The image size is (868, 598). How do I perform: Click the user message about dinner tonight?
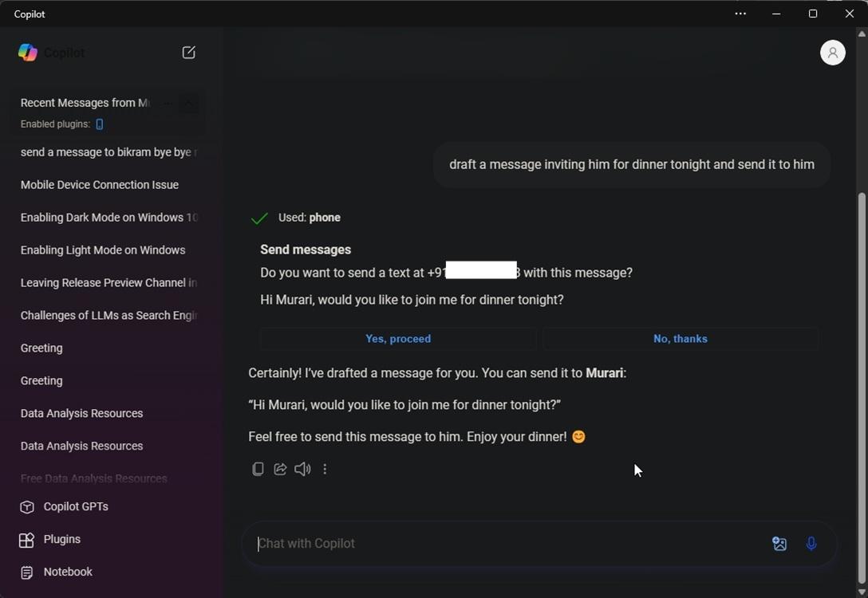632,165
